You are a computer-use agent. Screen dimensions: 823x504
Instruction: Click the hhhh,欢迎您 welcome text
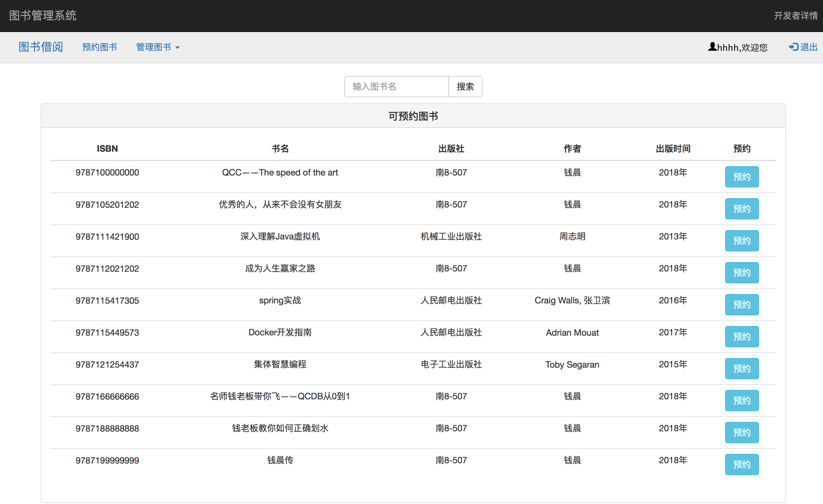(742, 47)
